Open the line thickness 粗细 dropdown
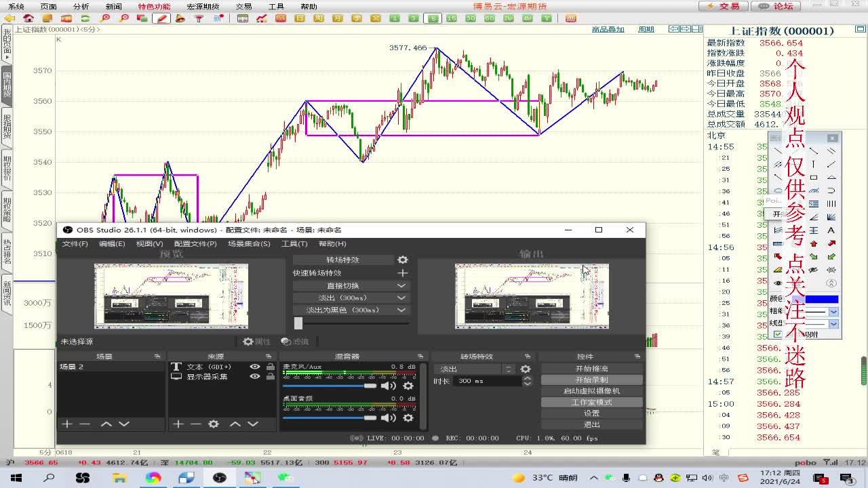 pos(834,312)
